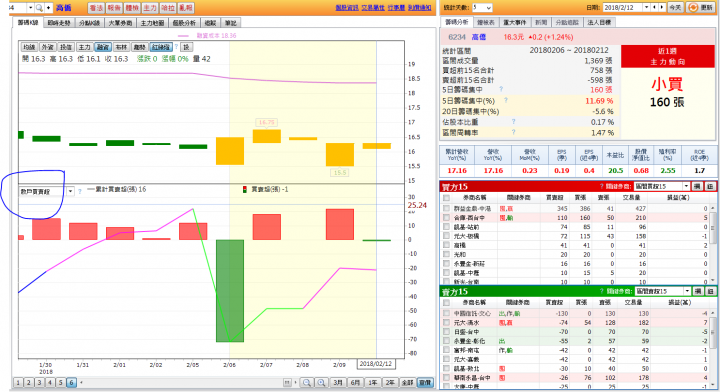Click the zoom in magnifier icon
Screen dimensions: 720x392
(x=321, y=382)
